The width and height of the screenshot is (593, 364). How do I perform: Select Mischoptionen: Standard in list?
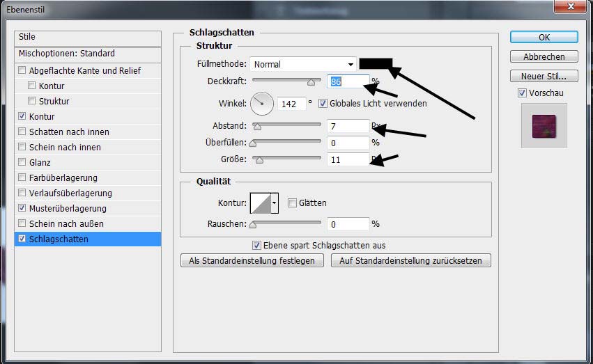click(67, 54)
